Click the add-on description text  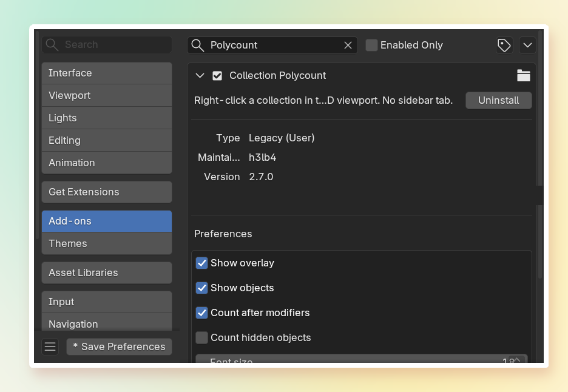[323, 100]
